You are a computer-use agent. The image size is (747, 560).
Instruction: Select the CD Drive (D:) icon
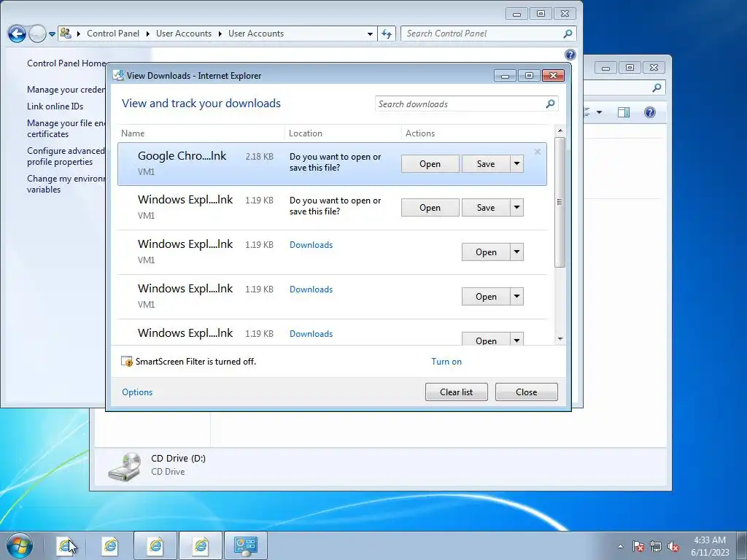tap(124, 467)
